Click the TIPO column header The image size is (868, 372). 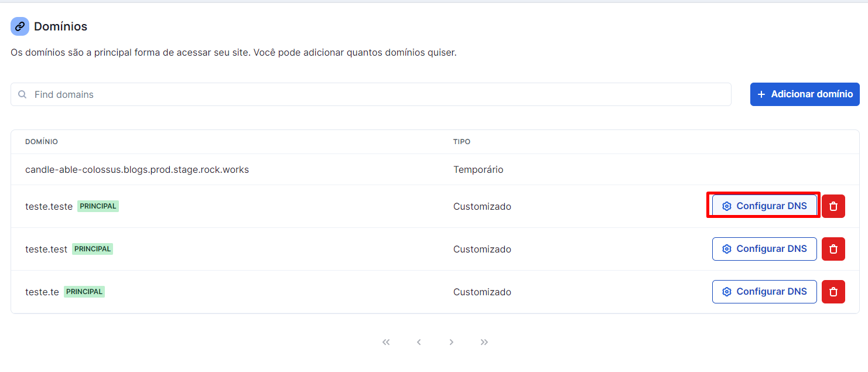[x=462, y=142]
